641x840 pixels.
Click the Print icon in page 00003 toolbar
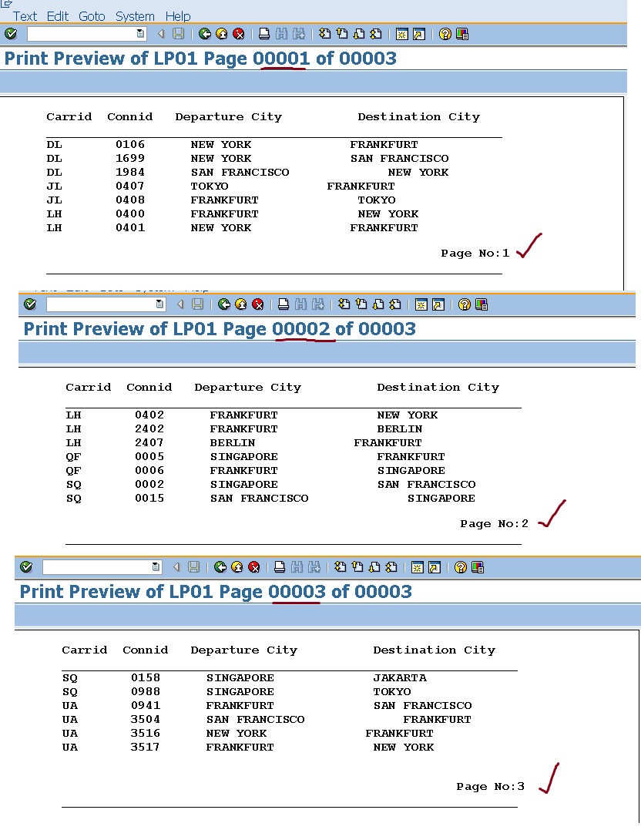pyautogui.click(x=280, y=567)
